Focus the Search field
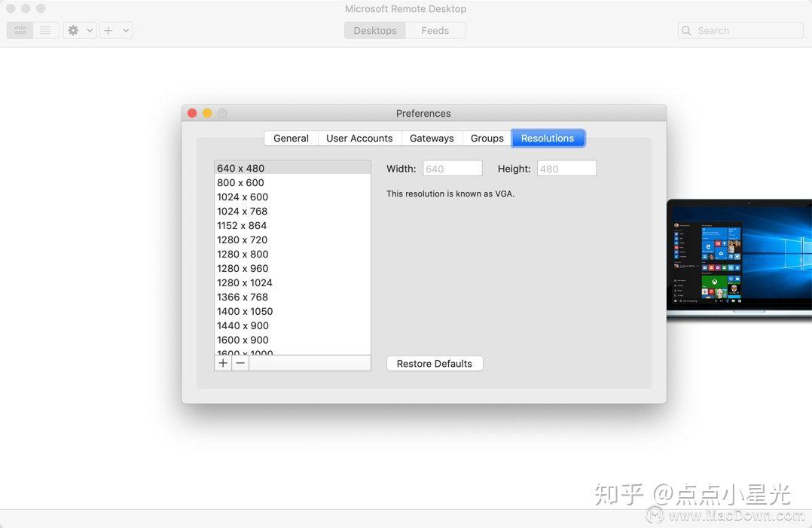The width and height of the screenshot is (812, 528). point(740,31)
